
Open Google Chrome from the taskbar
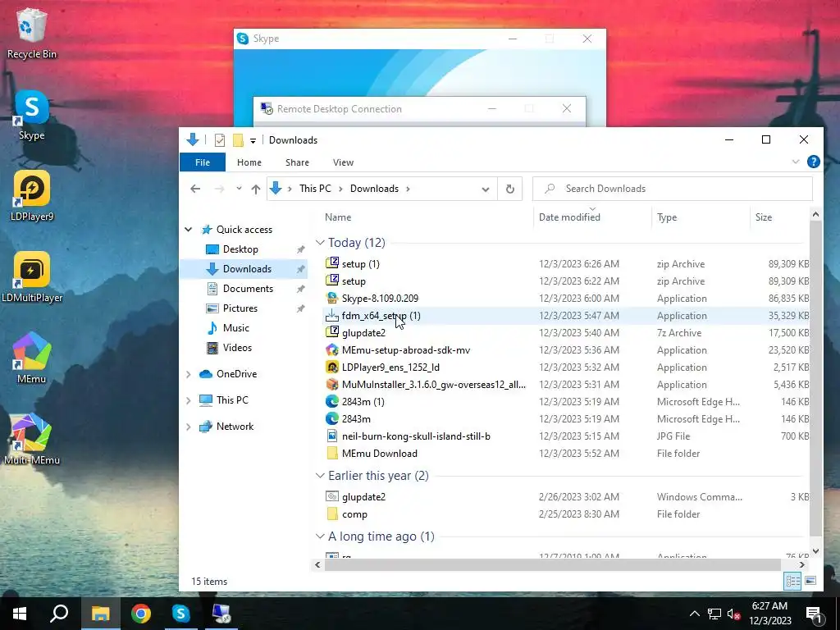point(141,614)
